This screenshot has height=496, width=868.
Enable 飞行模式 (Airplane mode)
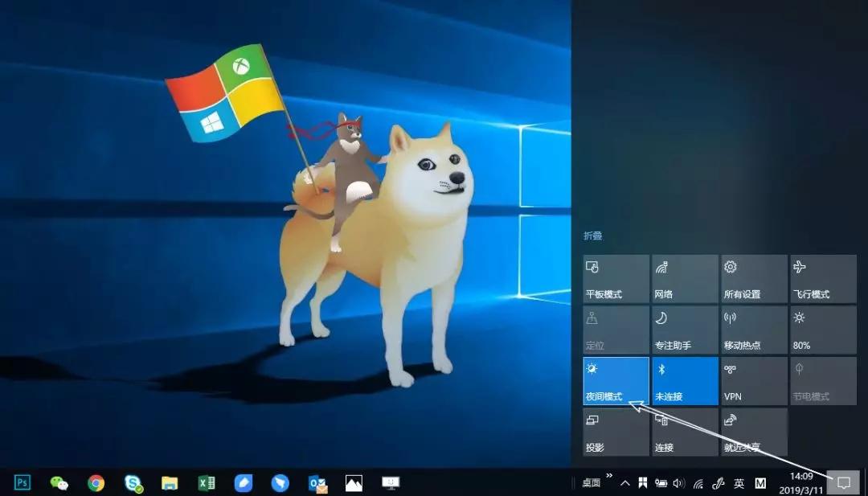point(822,277)
